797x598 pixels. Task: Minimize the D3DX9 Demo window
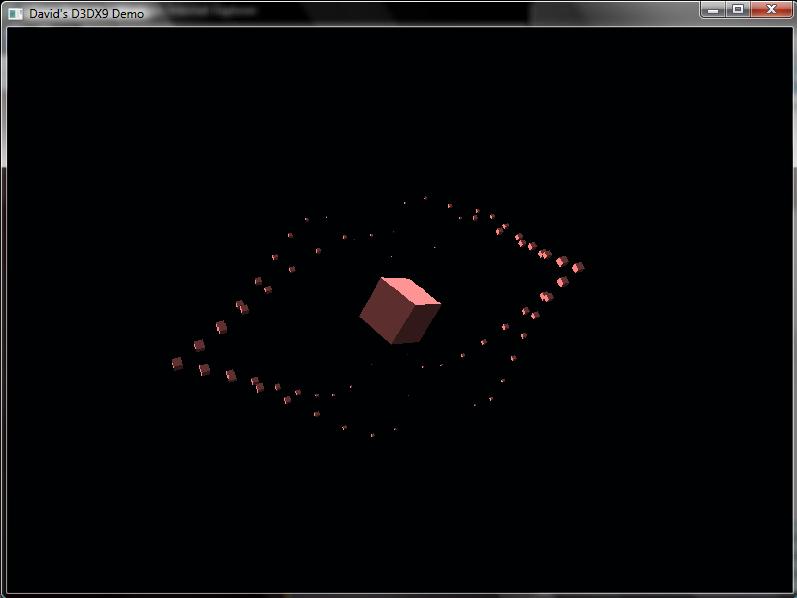click(x=712, y=10)
